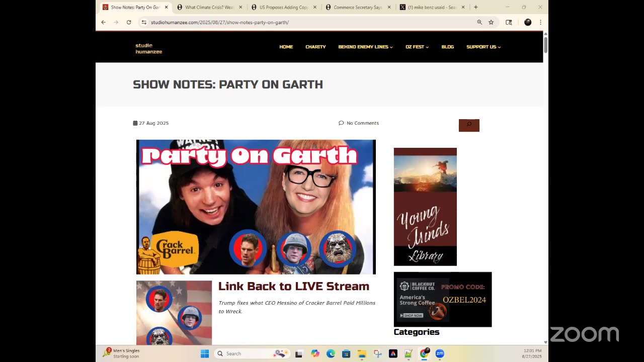Viewport: 644px width, 362px height.
Task: Open the browser side panel search icon
Action: click(509, 22)
